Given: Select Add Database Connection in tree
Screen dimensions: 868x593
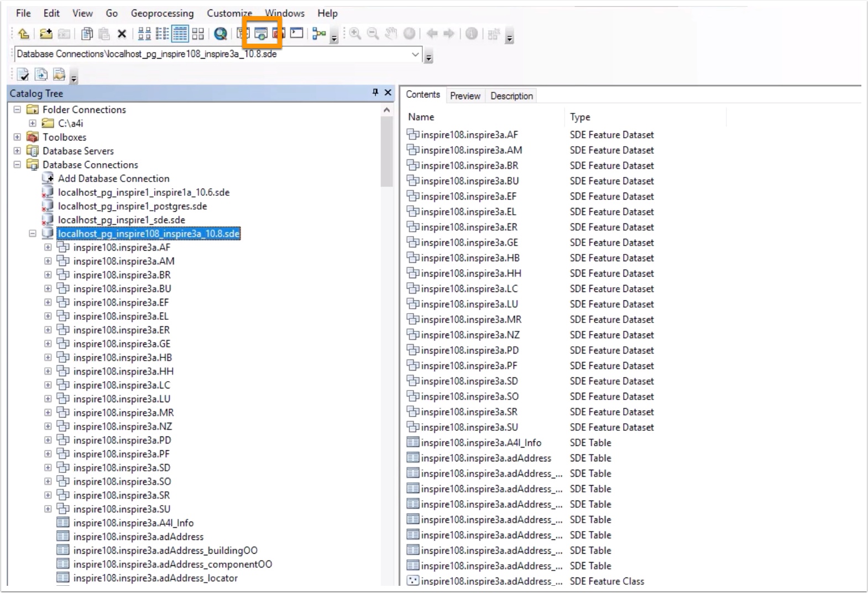Looking at the screenshot, I should pos(114,179).
